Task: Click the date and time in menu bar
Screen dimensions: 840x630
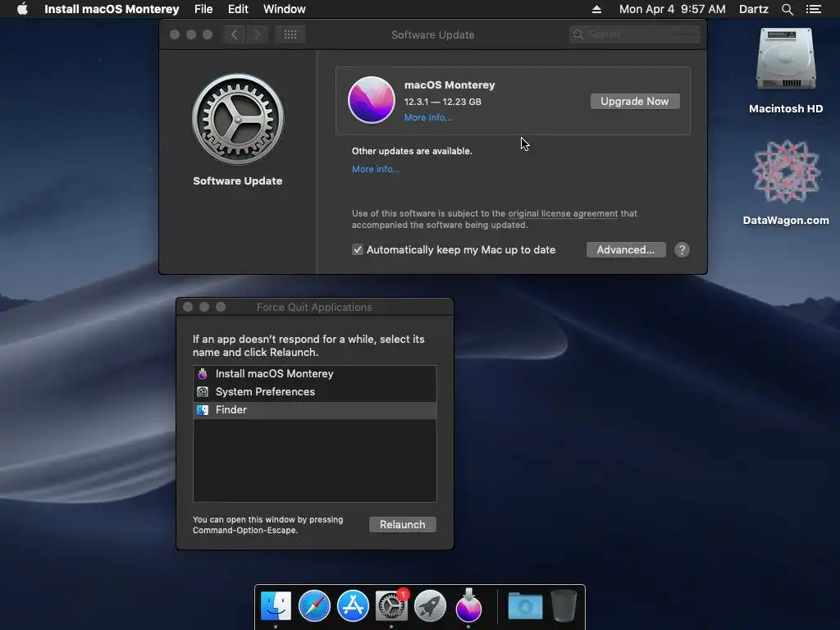Action: click(673, 9)
